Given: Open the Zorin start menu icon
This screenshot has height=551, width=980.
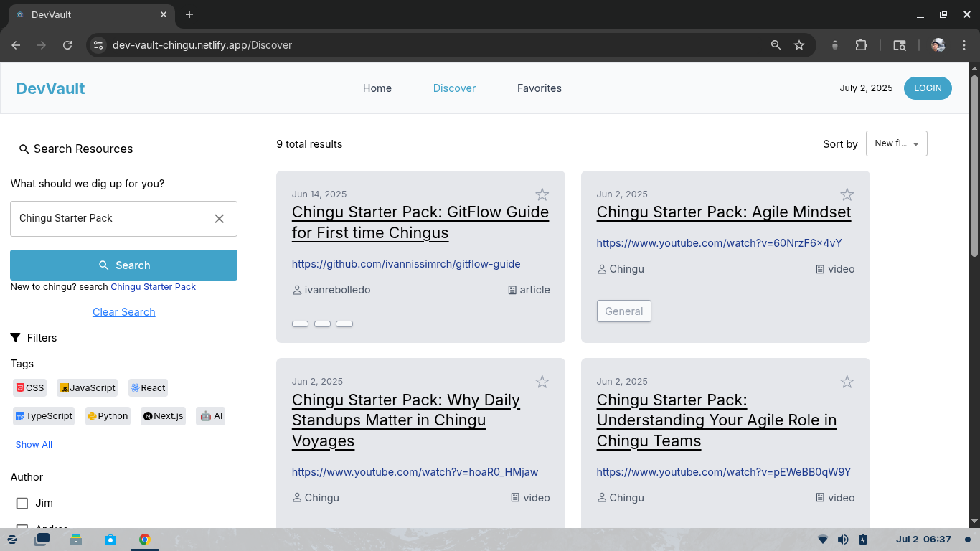Looking at the screenshot, I should [x=12, y=540].
